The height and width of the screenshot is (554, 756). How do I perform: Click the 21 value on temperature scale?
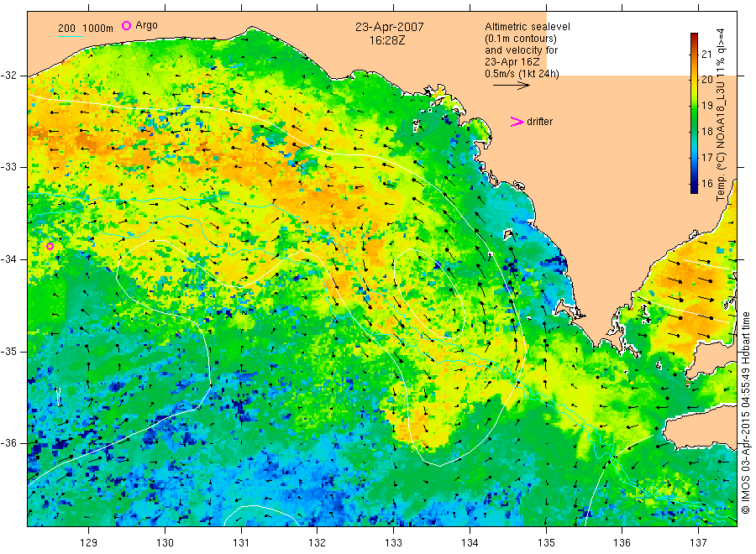click(706, 54)
